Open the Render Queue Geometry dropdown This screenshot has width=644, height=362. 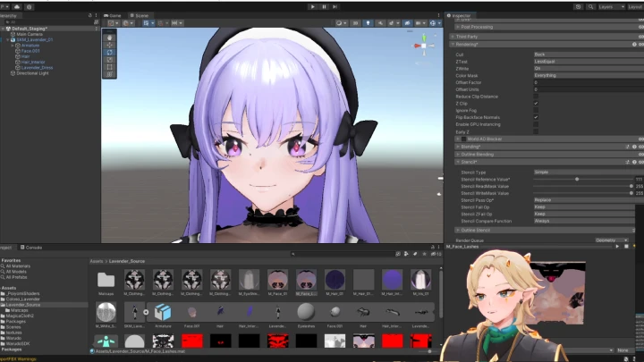612,240
